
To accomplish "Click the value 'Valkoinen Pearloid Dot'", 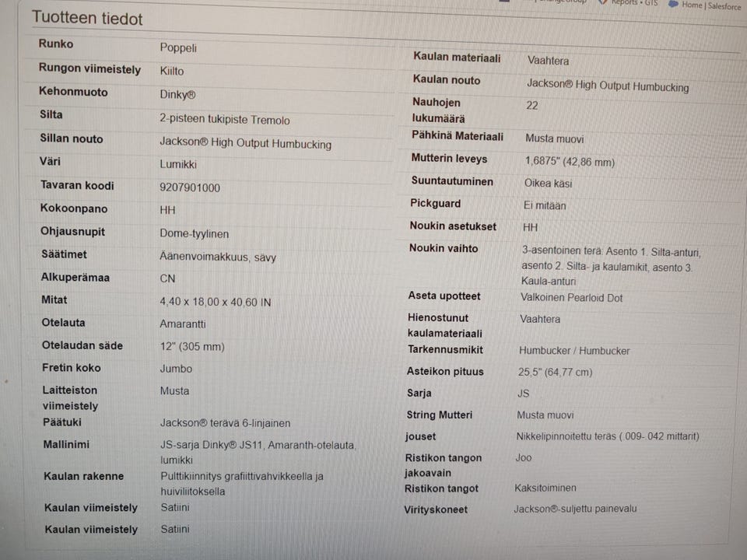I will point(571,298).
